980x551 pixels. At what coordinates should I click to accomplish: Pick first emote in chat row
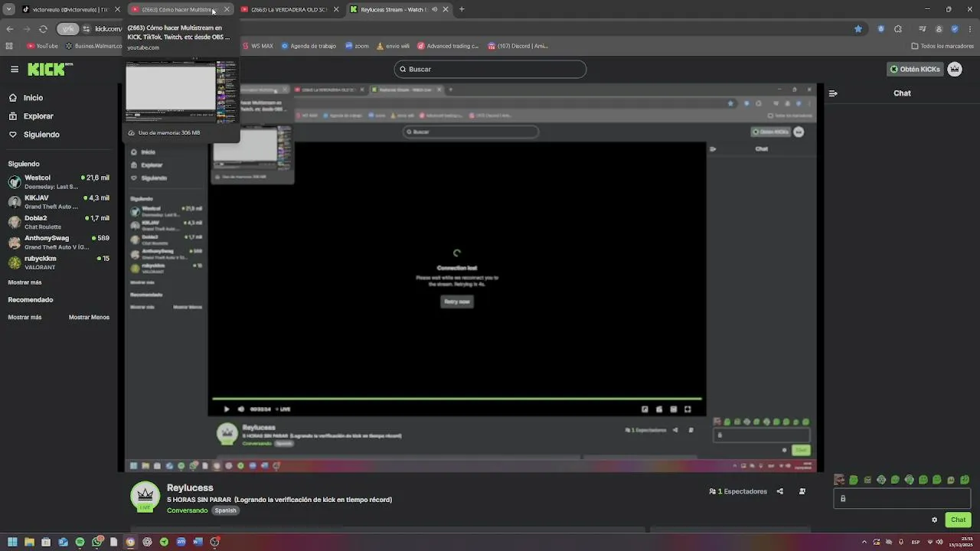click(840, 480)
